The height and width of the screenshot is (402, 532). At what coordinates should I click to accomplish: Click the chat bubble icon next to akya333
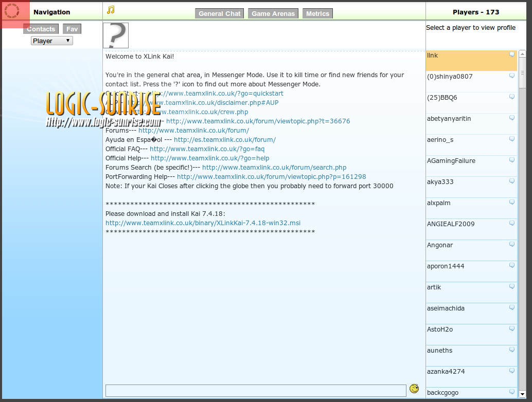click(512, 181)
